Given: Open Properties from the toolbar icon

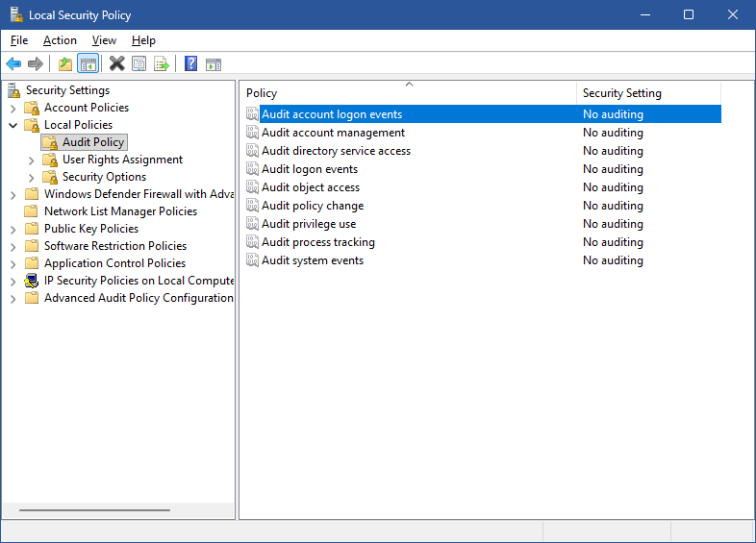Looking at the screenshot, I should coord(139,64).
